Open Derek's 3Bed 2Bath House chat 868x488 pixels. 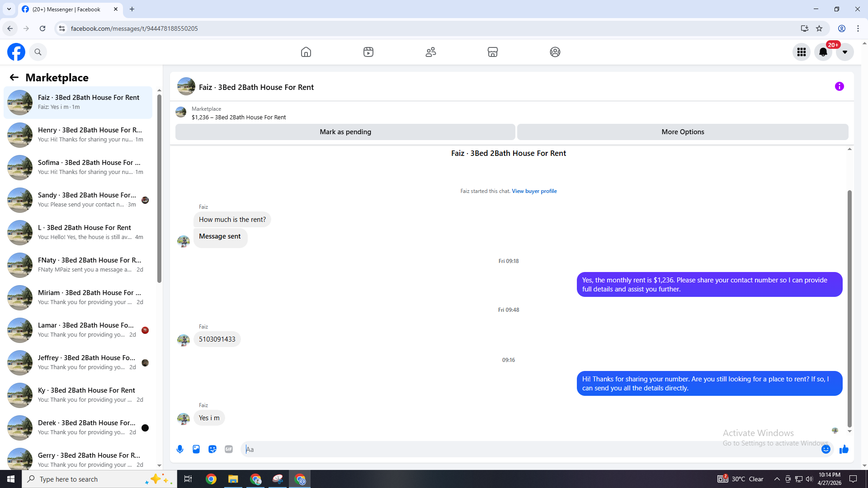click(x=78, y=428)
